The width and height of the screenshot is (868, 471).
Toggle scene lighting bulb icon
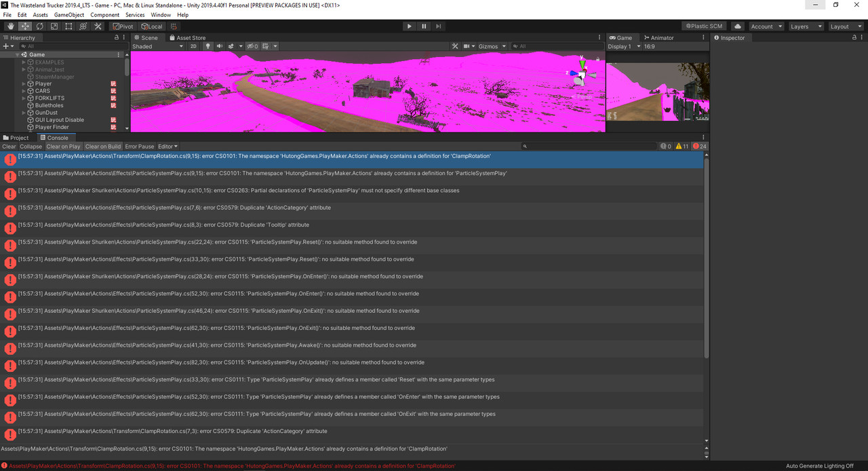point(208,46)
